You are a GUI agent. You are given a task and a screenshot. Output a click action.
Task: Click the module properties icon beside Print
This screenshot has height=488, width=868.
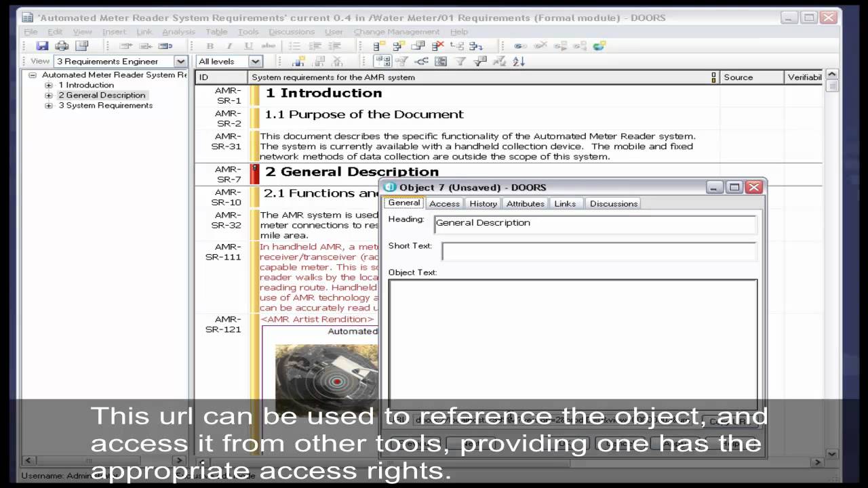click(81, 46)
